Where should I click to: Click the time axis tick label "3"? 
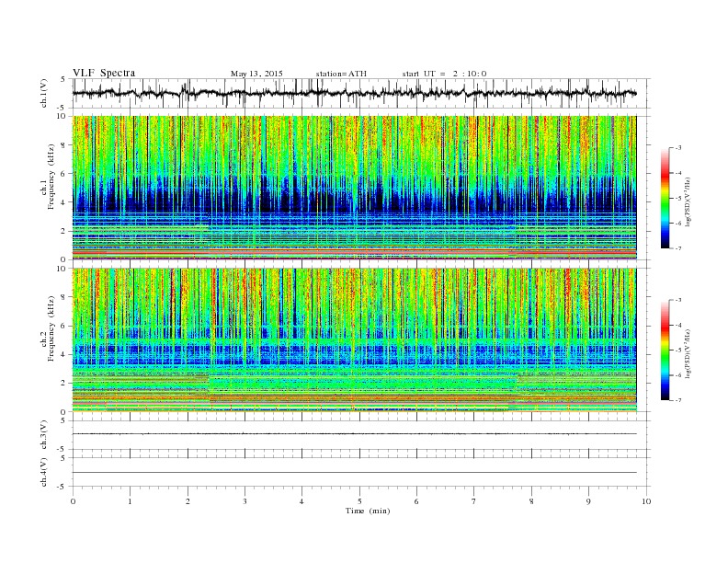245,501
